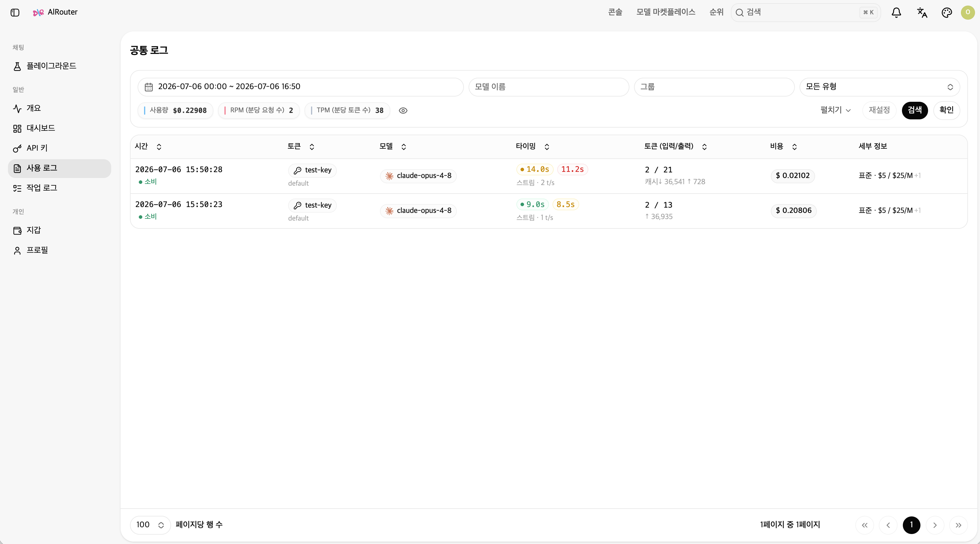Click the 9.0s timing badge
Viewport: 980px width, 544px height.
[532, 204]
